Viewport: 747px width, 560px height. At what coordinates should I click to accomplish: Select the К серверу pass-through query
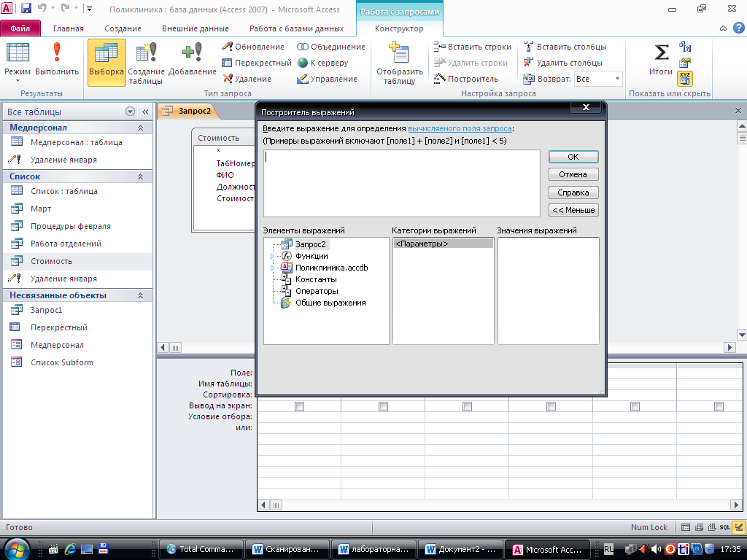tap(322, 63)
